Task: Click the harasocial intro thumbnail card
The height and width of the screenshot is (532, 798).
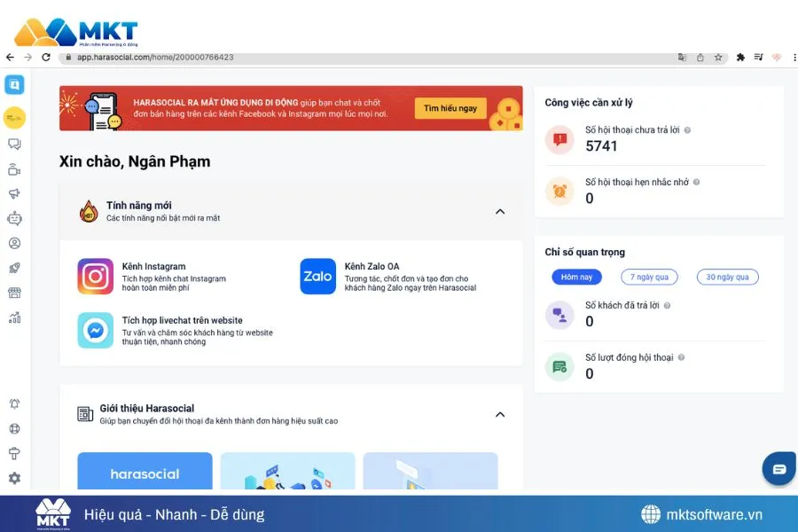Action: (145, 471)
